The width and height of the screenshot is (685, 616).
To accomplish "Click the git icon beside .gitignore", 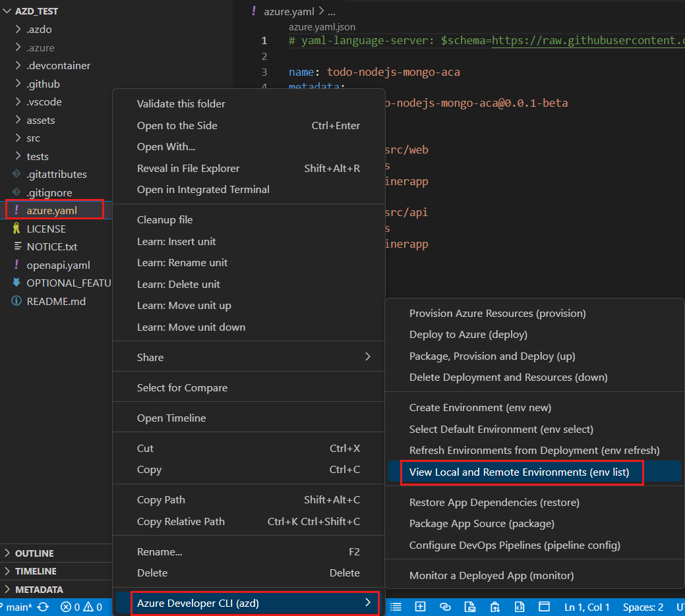I will tap(16, 192).
